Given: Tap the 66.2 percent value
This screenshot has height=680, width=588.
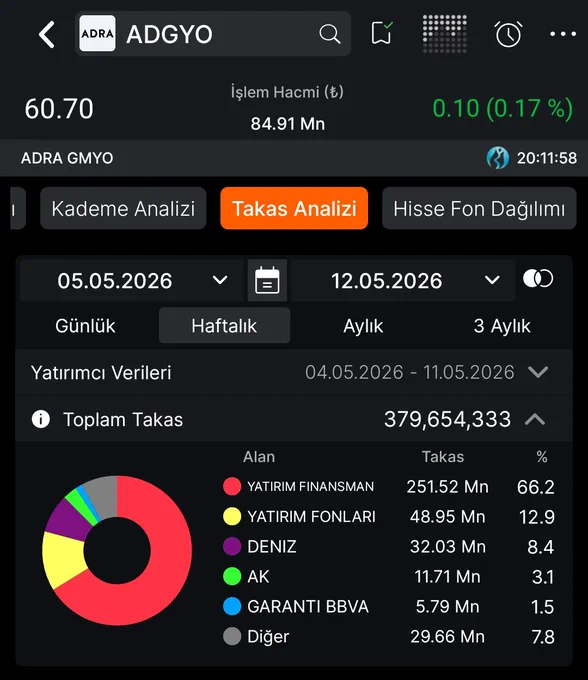Looking at the screenshot, I should point(536,487).
